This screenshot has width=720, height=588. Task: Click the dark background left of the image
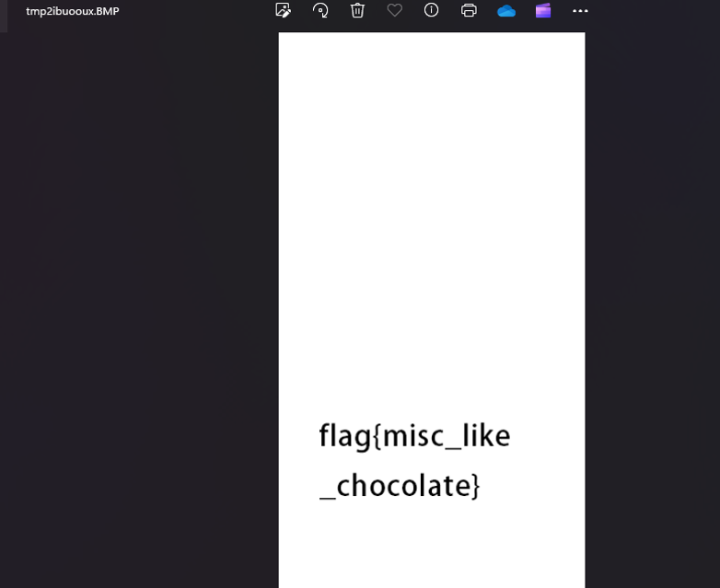coord(138,298)
